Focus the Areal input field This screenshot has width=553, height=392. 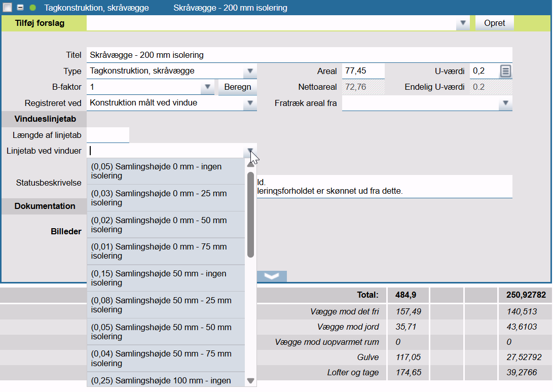[x=363, y=72]
